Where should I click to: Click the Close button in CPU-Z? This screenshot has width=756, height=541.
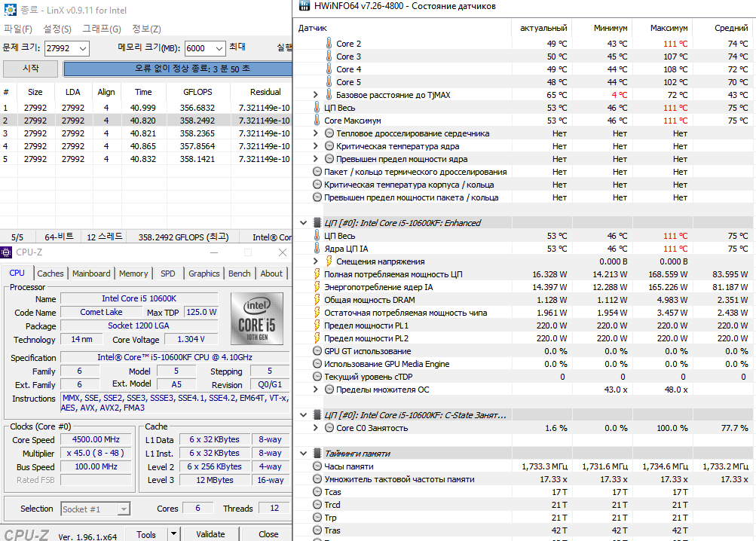(268, 534)
